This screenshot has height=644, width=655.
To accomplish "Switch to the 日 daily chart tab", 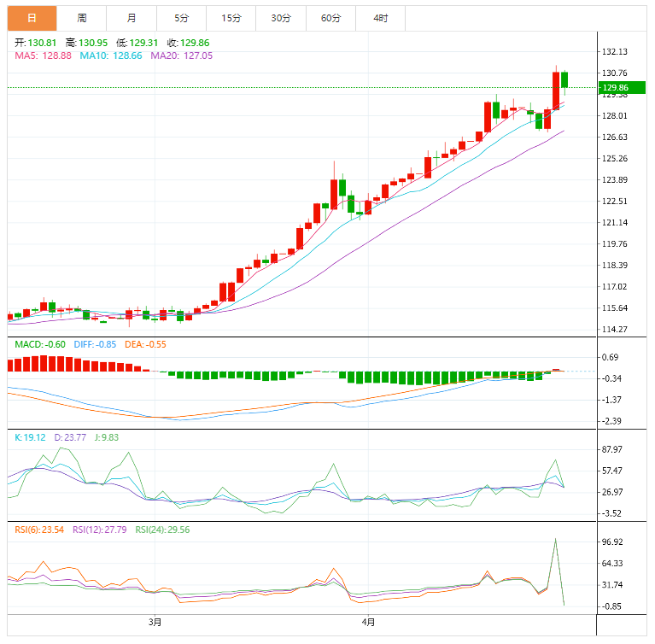I will coord(32,18).
